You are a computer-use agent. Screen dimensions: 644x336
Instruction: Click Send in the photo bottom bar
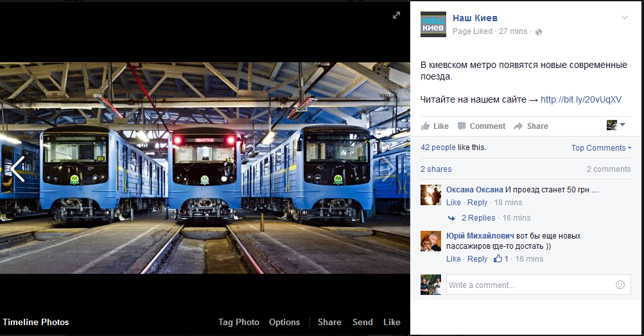pyautogui.click(x=362, y=322)
